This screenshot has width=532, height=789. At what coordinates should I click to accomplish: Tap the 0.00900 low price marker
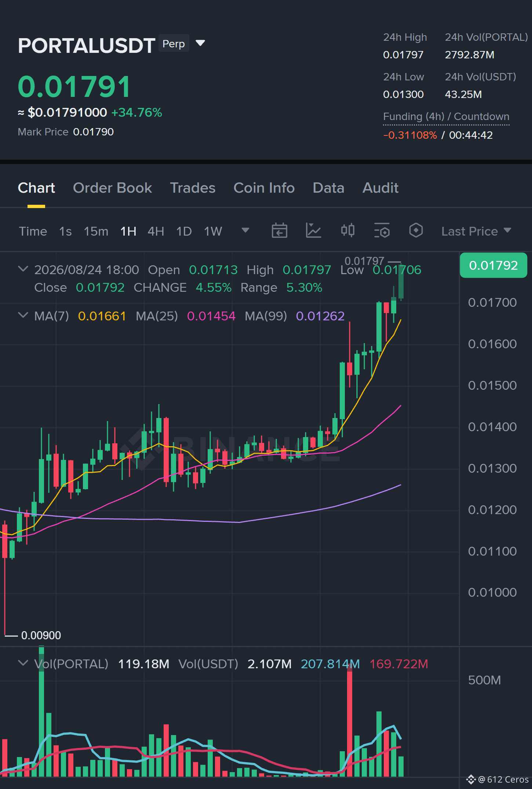point(41,635)
